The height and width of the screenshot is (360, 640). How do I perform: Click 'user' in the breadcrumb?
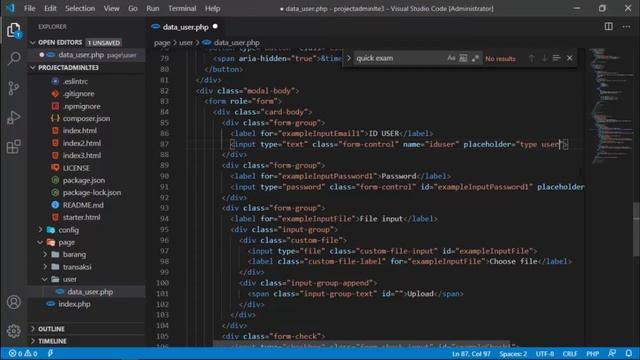point(186,42)
